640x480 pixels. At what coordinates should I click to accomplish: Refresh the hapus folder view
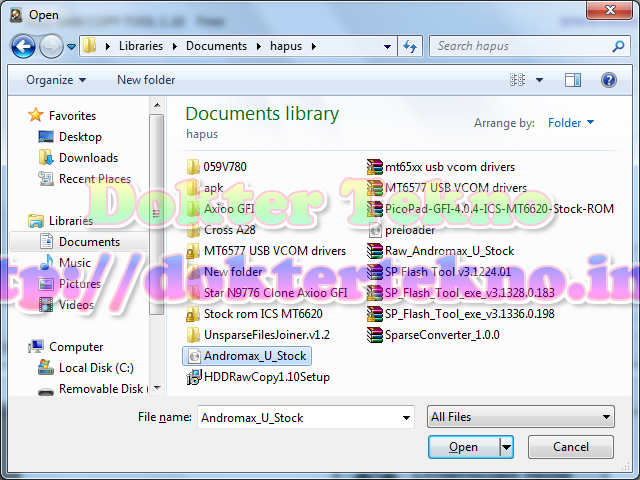410,47
